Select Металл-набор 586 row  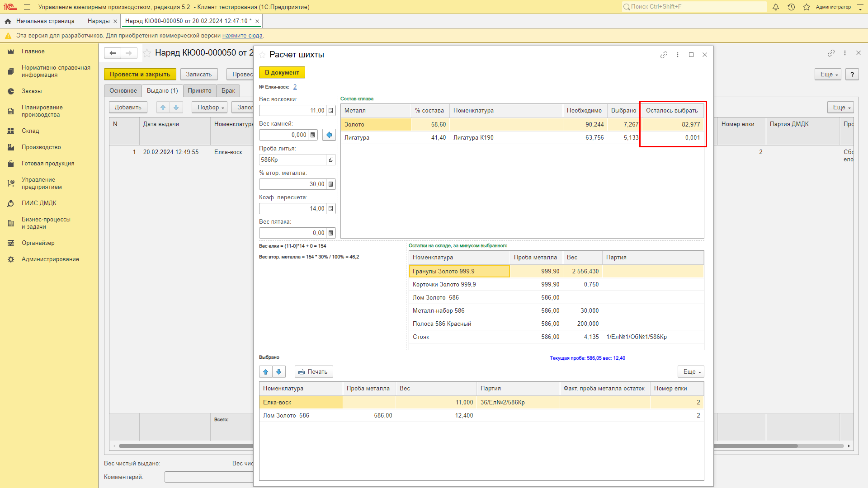point(556,311)
